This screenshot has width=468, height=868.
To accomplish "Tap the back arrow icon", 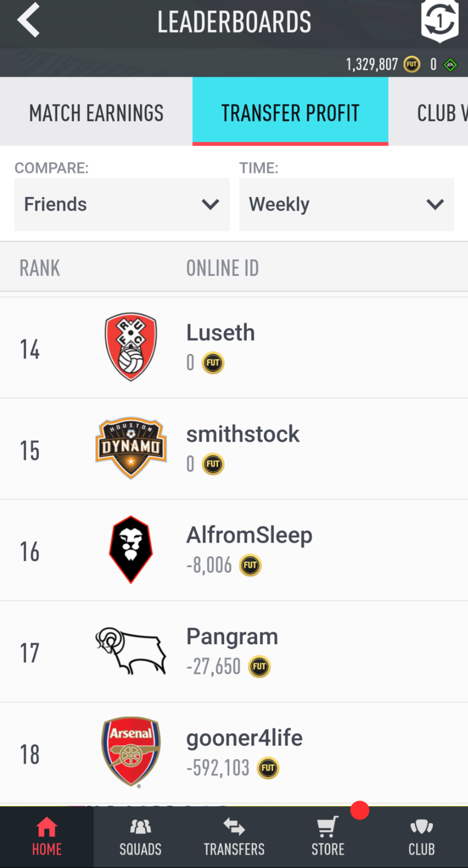I will coord(29,20).
